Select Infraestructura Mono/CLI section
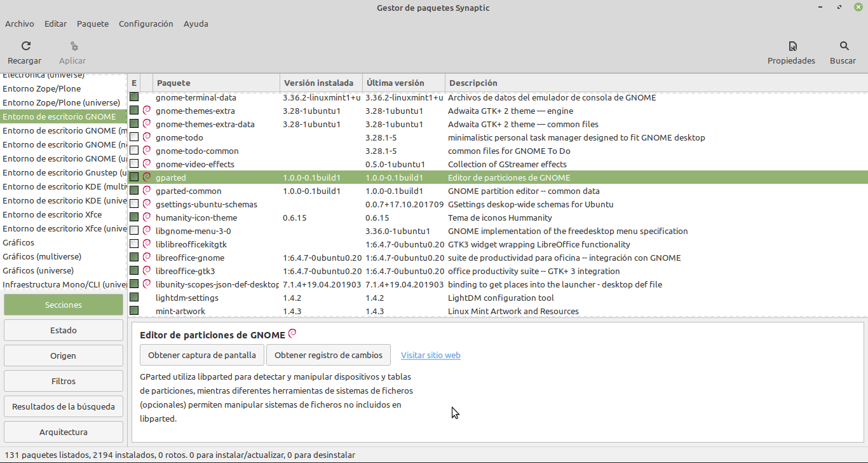 click(64, 284)
